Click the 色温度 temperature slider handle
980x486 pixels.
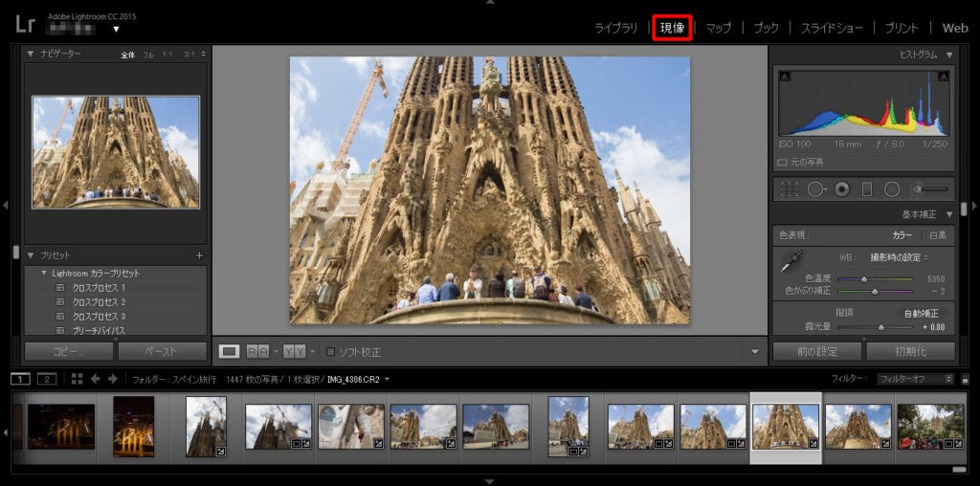point(864,278)
